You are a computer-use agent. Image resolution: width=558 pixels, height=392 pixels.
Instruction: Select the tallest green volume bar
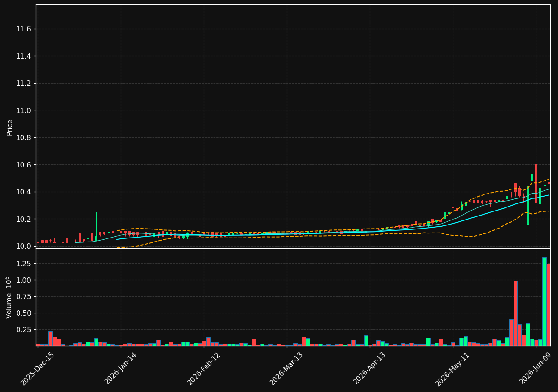click(545, 302)
